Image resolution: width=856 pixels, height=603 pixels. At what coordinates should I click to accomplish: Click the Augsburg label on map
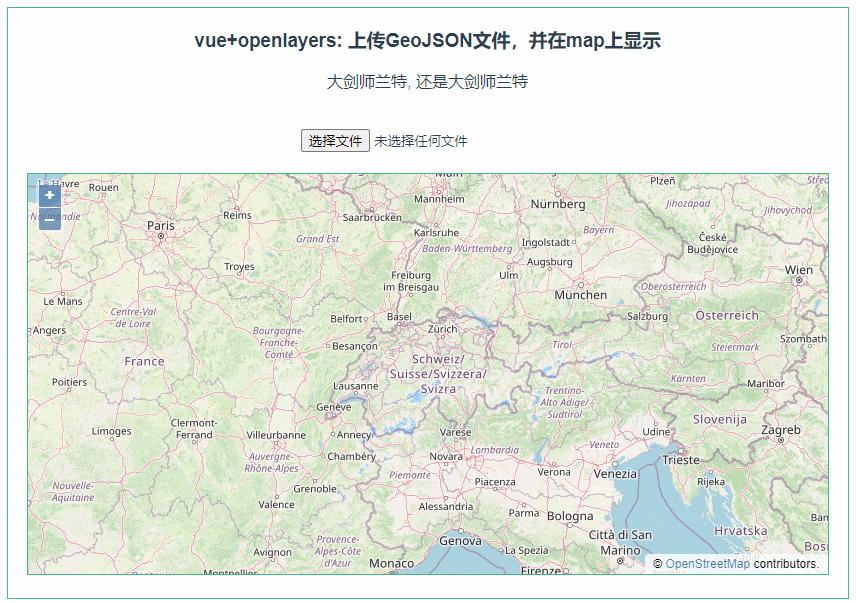pos(550,262)
